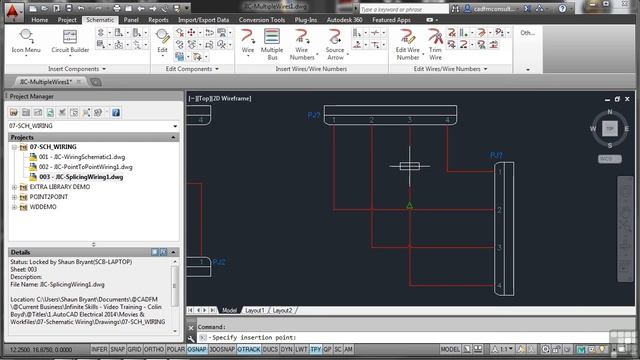Toggle ORTHO mode in status bar
The image size is (640, 360).
(x=154, y=349)
